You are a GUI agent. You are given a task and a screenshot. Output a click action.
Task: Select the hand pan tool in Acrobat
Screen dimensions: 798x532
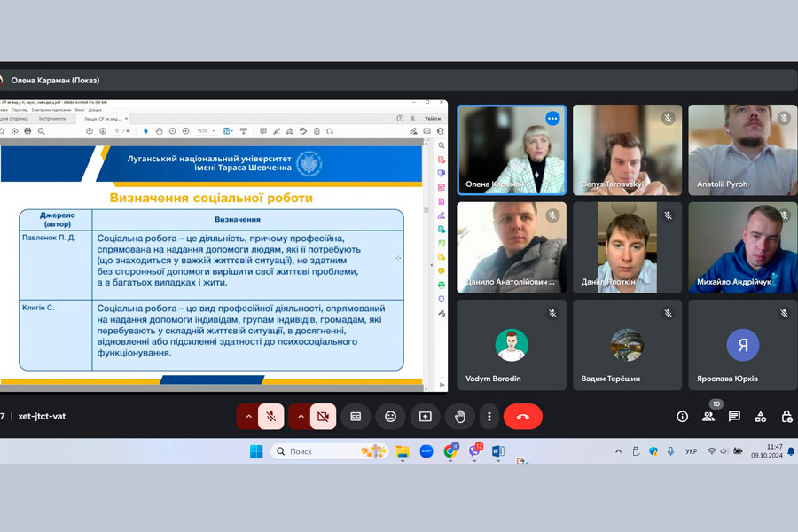(x=159, y=131)
